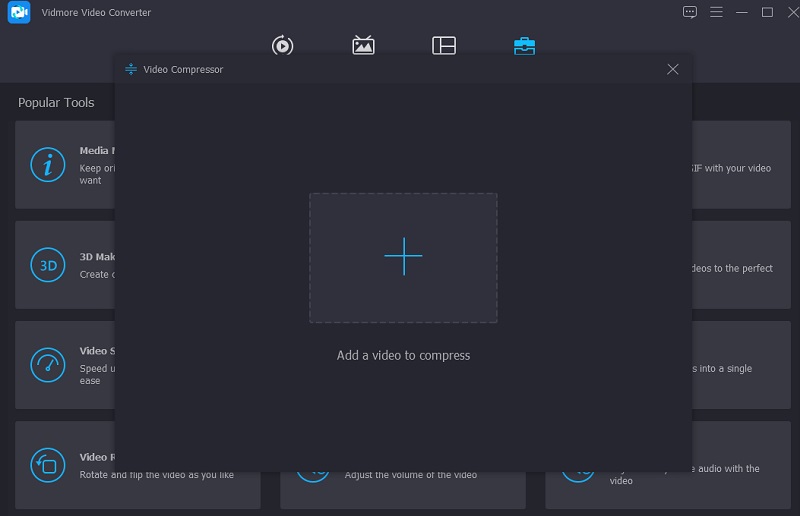Select the Collage tab icon
Screen dimensions: 800x516
coord(444,45)
